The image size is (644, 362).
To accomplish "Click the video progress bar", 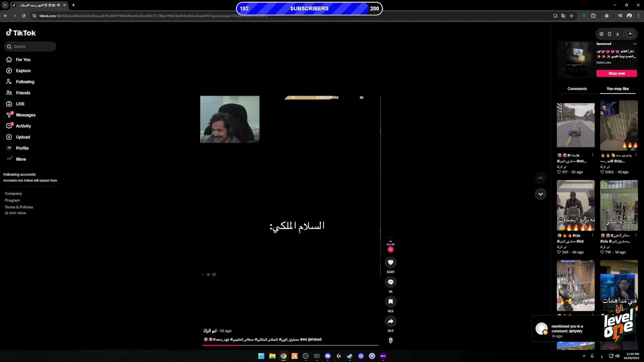I will point(290,345).
